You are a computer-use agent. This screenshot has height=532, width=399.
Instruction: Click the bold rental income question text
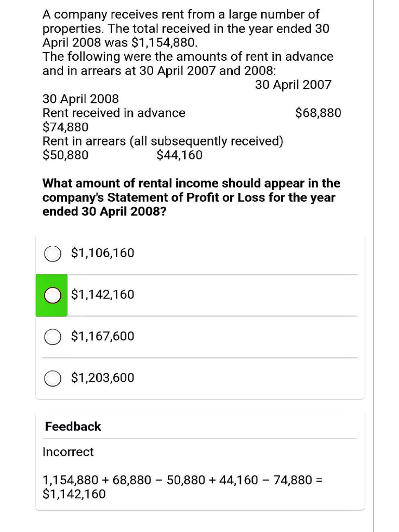191,197
